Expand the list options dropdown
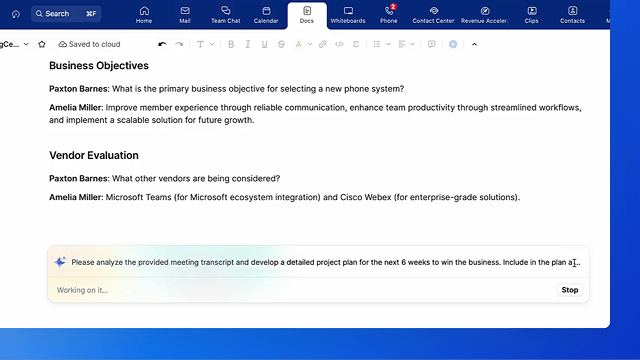 coord(388,44)
